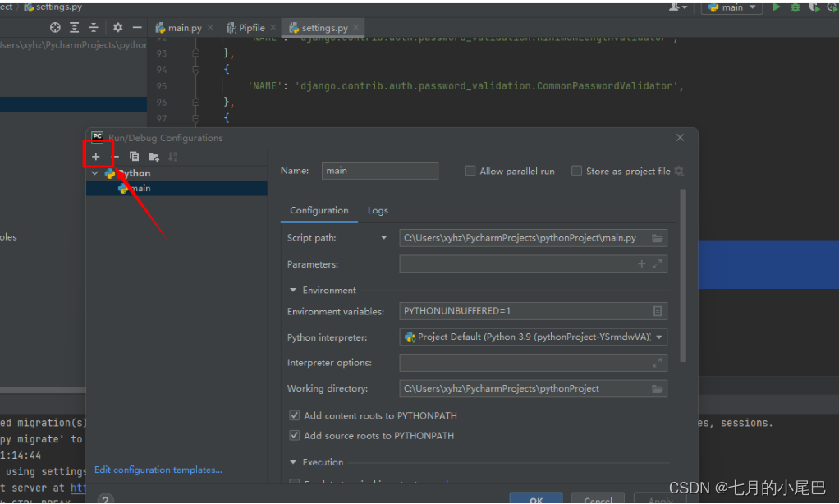Run the main configuration

tap(777, 7)
